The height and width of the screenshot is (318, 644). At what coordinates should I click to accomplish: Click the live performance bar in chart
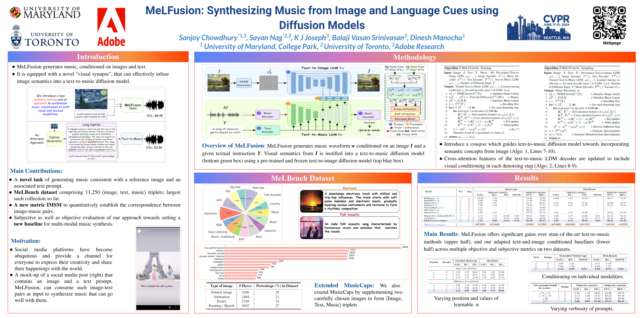[x=313, y=247]
